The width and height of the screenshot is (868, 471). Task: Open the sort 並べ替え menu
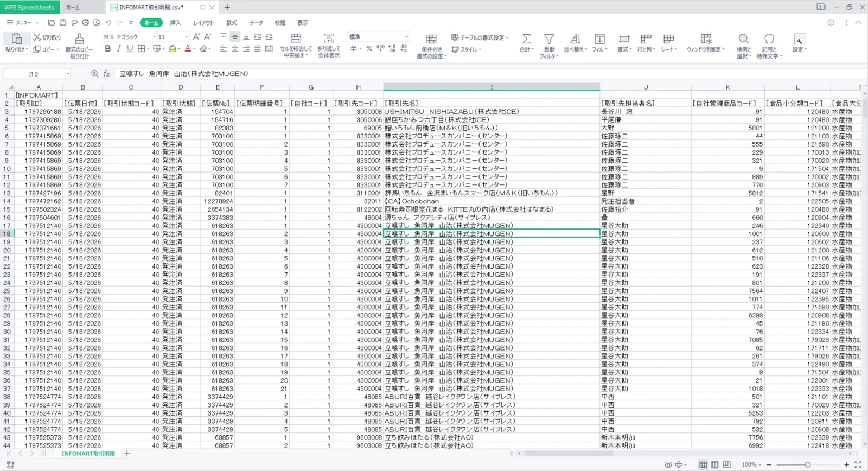pyautogui.click(x=575, y=43)
